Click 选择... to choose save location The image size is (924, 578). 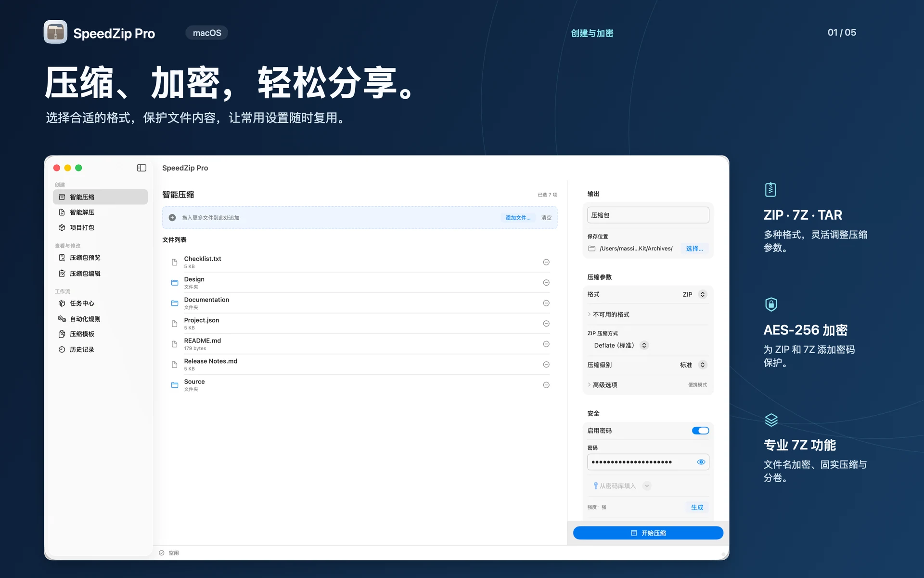pos(694,249)
